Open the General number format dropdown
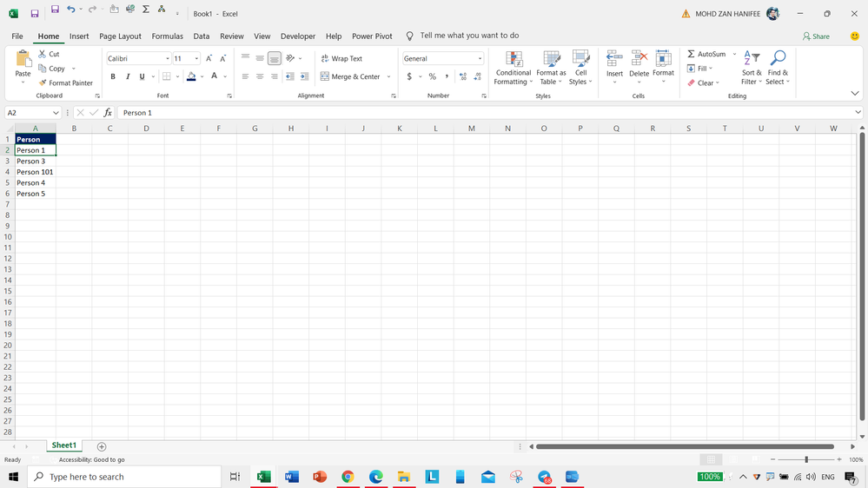This screenshot has width=868, height=488. [x=480, y=59]
